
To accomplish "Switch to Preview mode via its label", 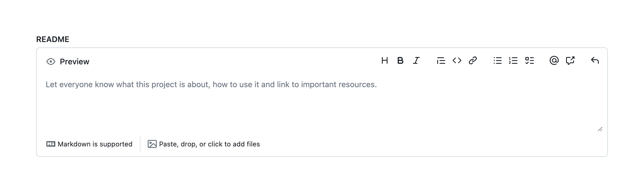I will point(75,62).
